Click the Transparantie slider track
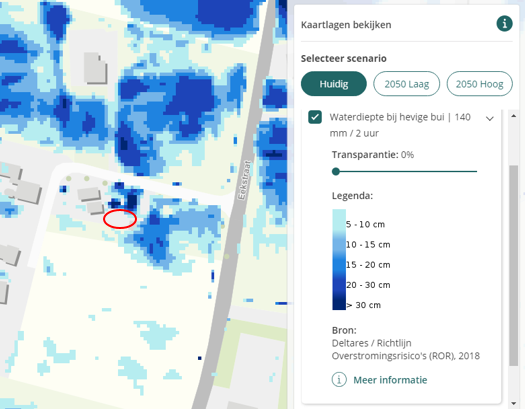This screenshot has width=525, height=413. point(404,171)
